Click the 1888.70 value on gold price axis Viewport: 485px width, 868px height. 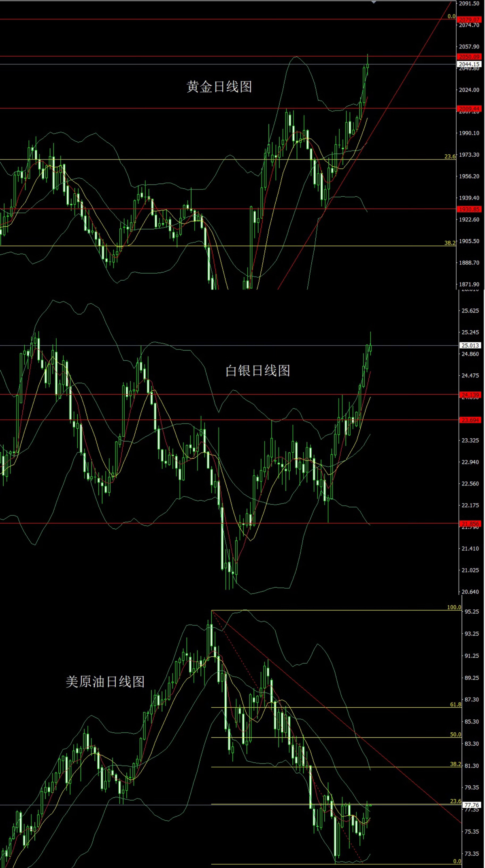(469, 263)
